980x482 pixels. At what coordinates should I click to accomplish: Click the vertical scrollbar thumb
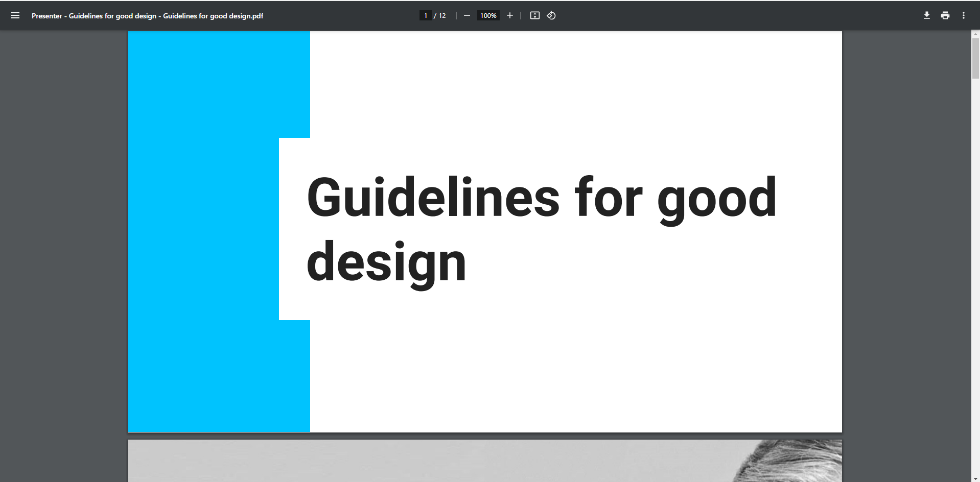click(x=975, y=58)
